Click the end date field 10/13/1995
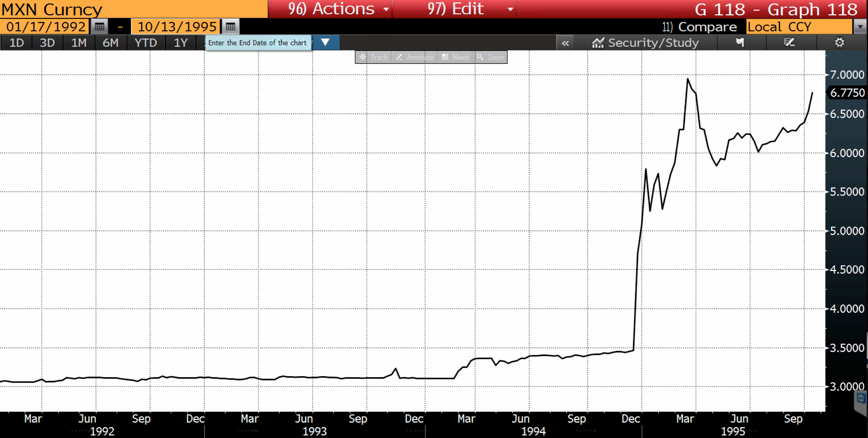This screenshot has width=868, height=438. [176, 27]
